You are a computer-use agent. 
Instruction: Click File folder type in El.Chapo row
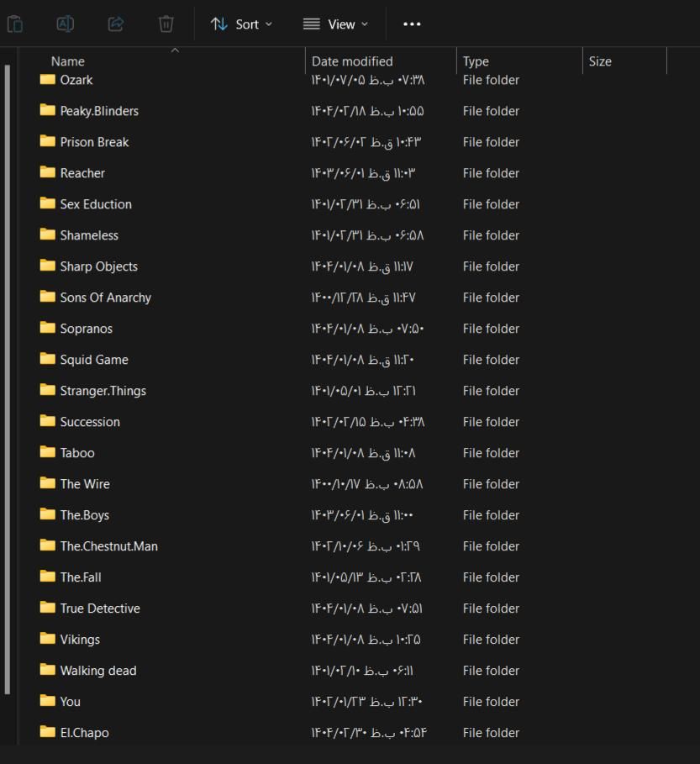491,733
